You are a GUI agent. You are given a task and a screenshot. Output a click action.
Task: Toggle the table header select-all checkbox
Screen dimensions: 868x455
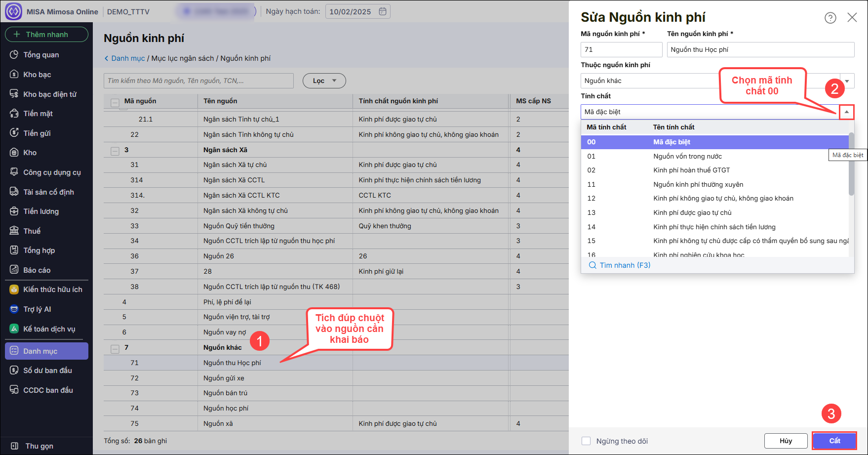[115, 102]
